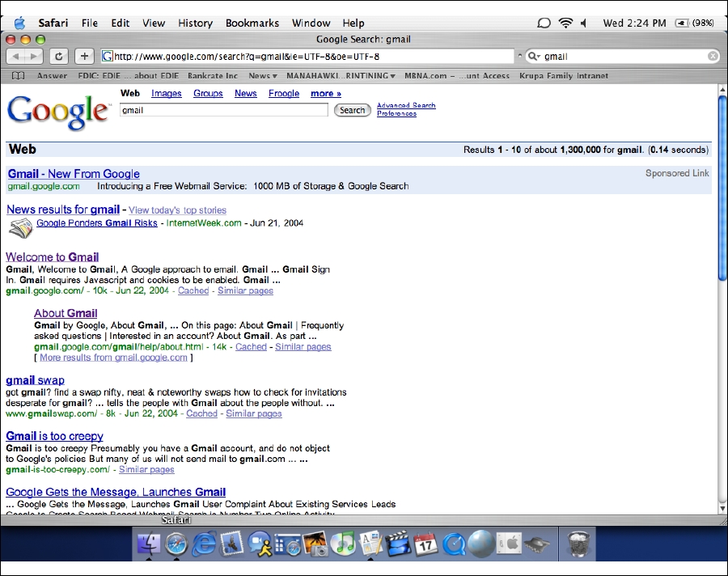Launch iMovie clapperboard from the Dock
This screenshot has height=576, width=728.
pyautogui.click(x=398, y=543)
